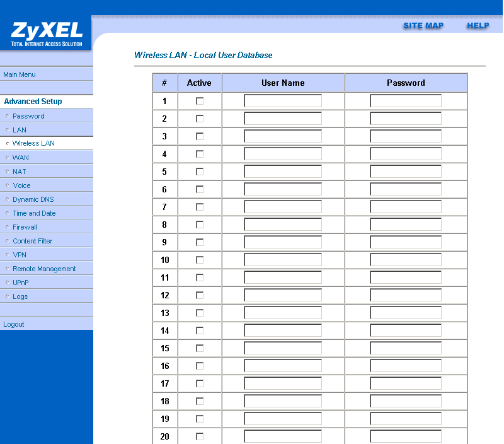Open Dynamic DNS settings
Screen dimensions: 504x444
coord(33,199)
